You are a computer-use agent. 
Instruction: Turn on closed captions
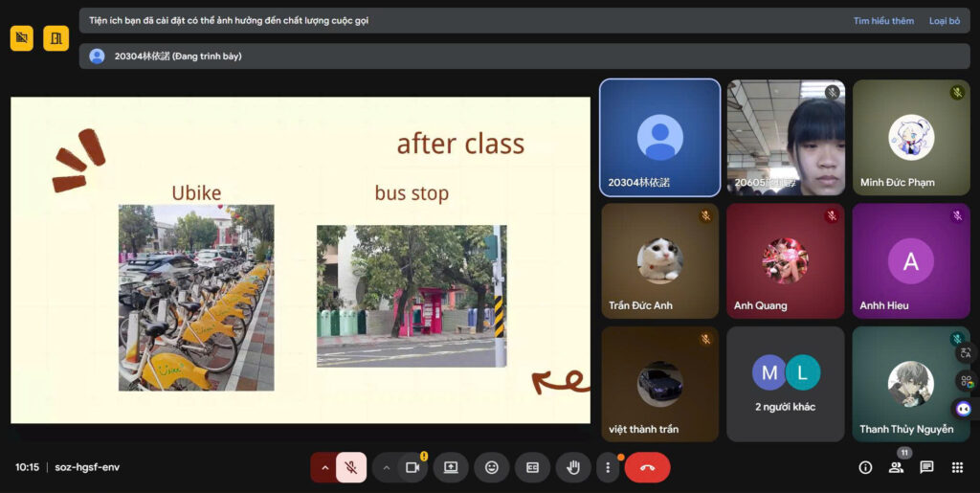click(x=532, y=467)
